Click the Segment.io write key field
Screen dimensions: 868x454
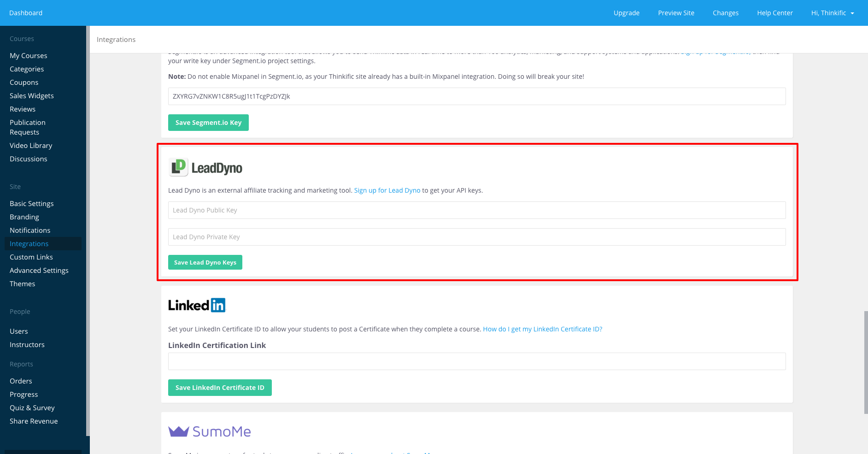tap(477, 96)
